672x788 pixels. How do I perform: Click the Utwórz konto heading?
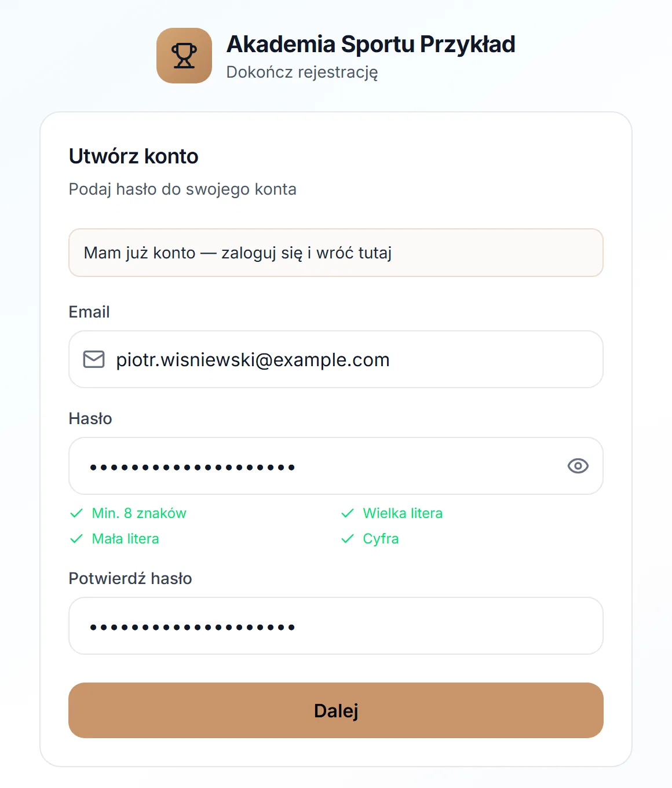pyautogui.click(x=134, y=156)
